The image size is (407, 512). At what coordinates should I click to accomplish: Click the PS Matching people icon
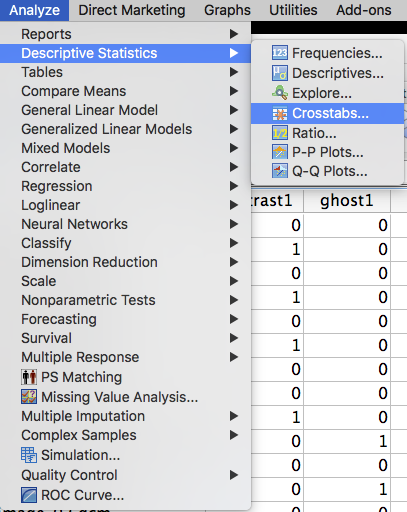pyautogui.click(x=29, y=377)
